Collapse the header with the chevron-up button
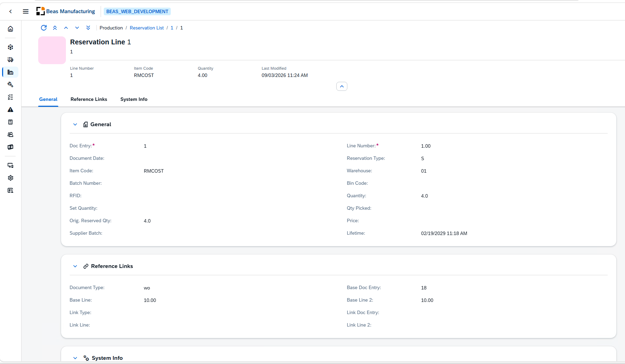Image resolution: width=625 pixels, height=364 pixels. point(342,86)
